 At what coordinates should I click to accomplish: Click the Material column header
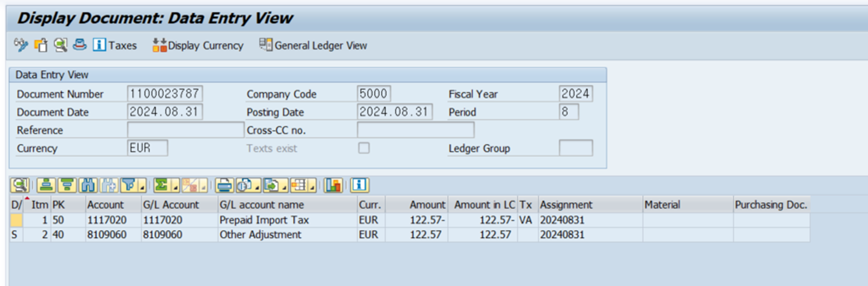pos(688,205)
